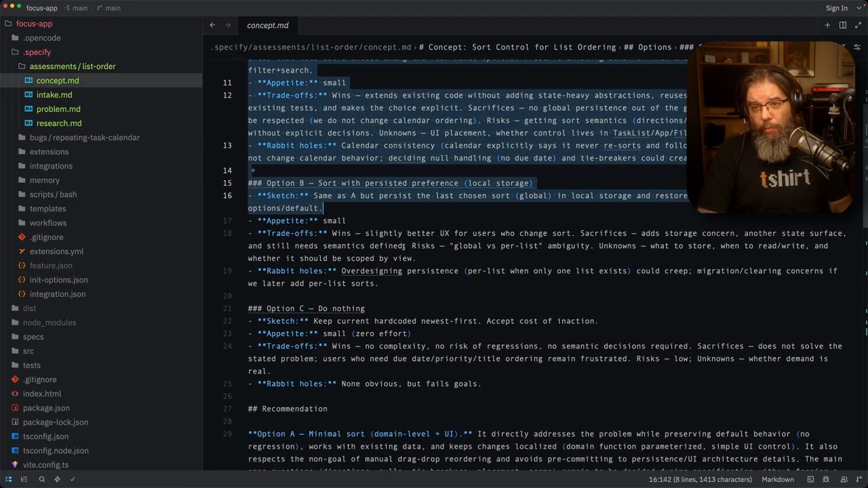Viewport: 868px width, 488px height.
Task: Switch to the concept.md tab
Action: coord(268,25)
